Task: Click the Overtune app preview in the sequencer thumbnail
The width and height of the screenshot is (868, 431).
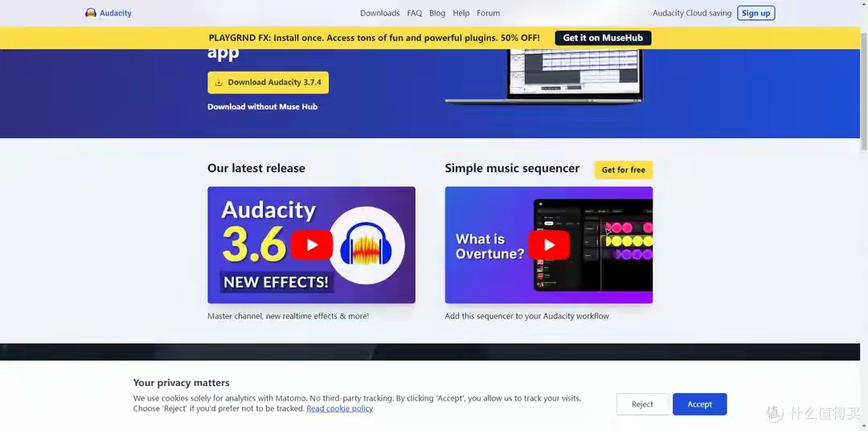Action: point(593,245)
